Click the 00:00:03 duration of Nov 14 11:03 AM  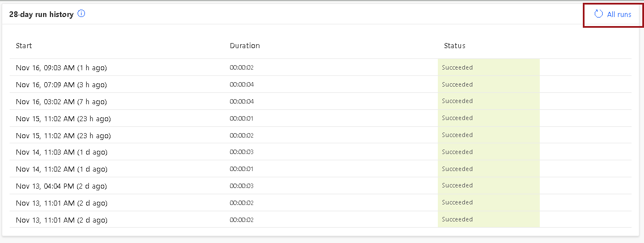pos(241,152)
